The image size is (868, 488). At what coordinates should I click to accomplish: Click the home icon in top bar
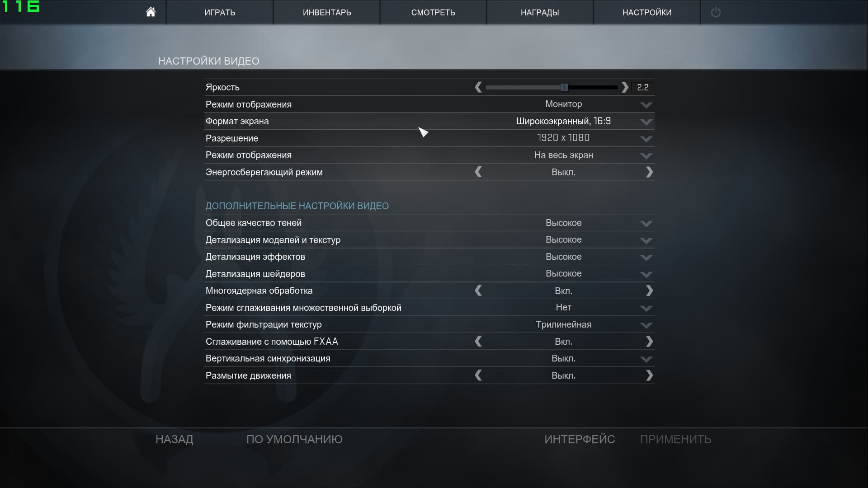151,12
